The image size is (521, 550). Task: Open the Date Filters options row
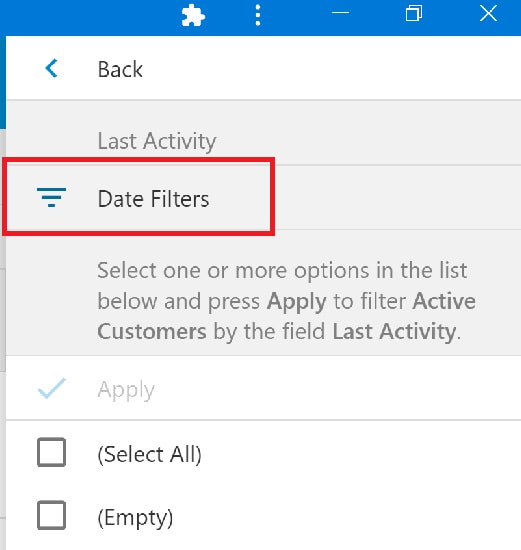click(x=263, y=197)
